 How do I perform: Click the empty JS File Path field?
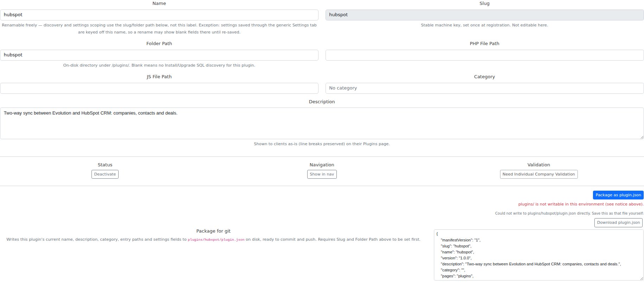pos(159,88)
